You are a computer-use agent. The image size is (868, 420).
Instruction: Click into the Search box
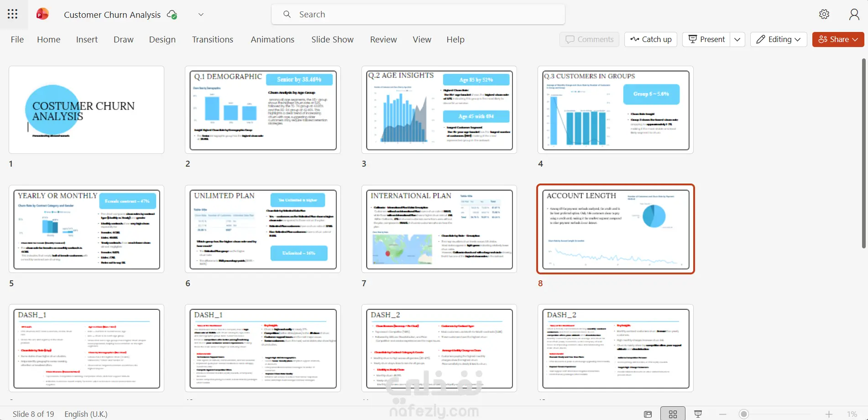tap(418, 14)
